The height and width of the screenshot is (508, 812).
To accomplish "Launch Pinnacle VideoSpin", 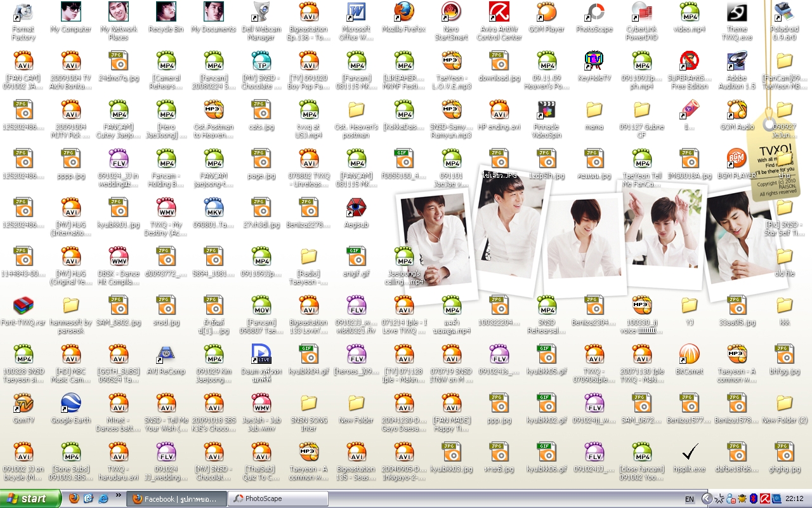I will [547, 109].
